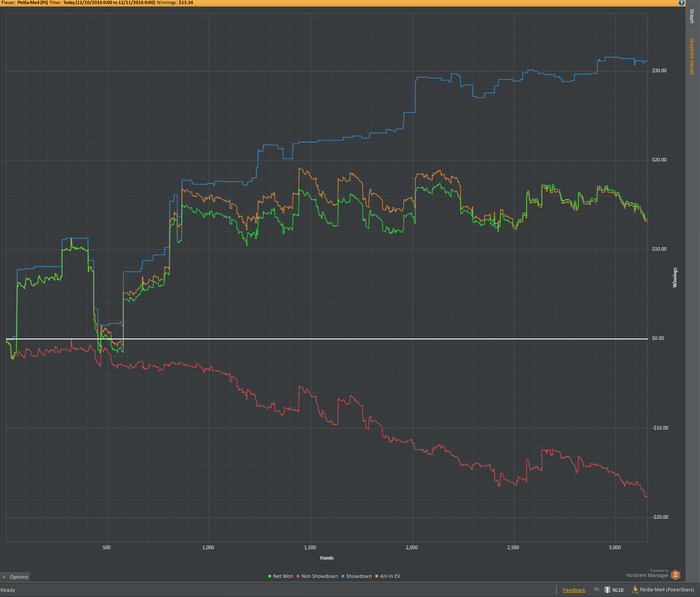Click the Hands x-axis title
Image resolution: width=700 pixels, height=597 pixels.
click(x=327, y=558)
